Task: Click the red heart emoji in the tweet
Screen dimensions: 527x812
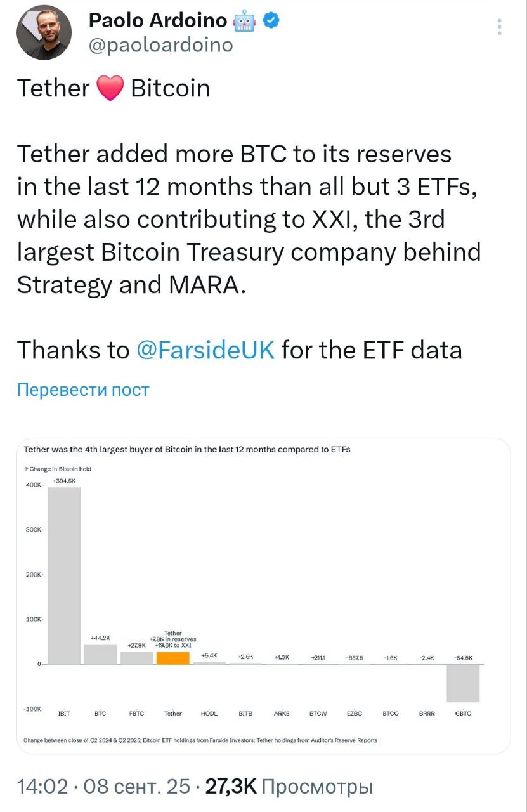Action: (110, 88)
